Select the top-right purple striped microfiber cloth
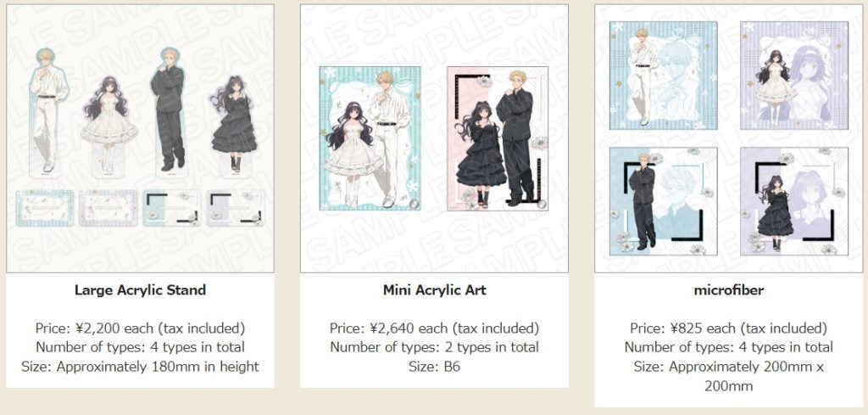The width and height of the screenshot is (868, 415). click(x=793, y=76)
